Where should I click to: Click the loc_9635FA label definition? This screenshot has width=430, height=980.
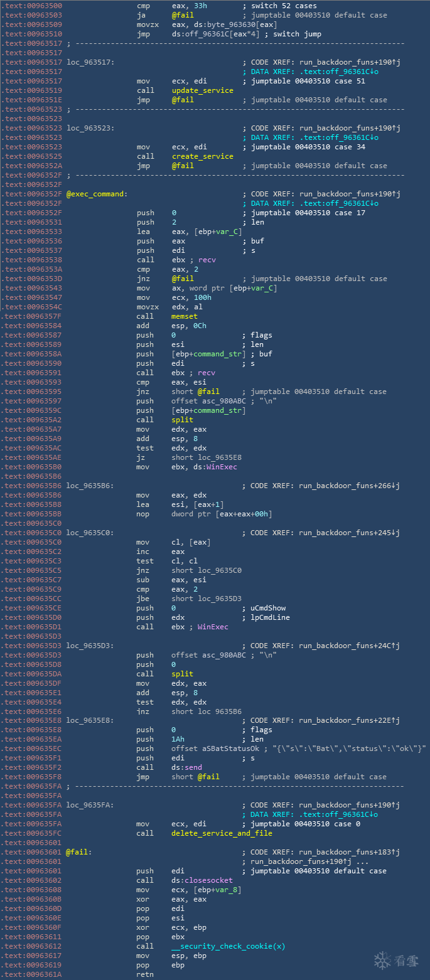click(x=90, y=805)
